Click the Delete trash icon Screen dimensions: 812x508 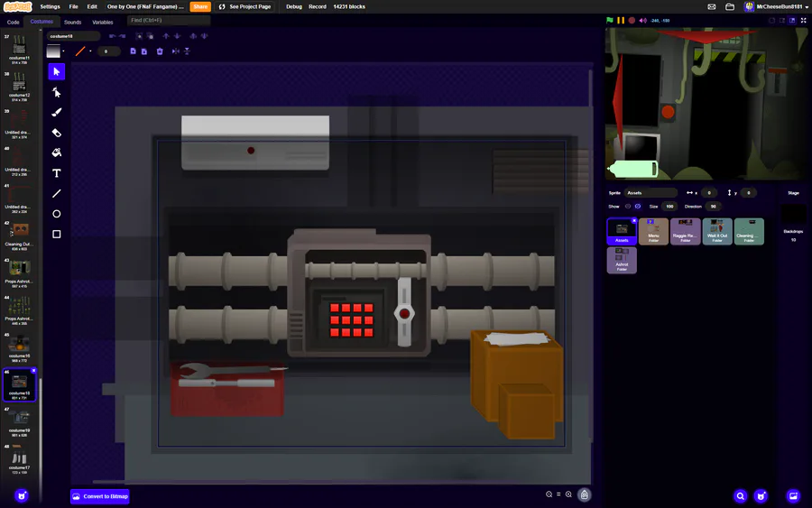pos(160,51)
